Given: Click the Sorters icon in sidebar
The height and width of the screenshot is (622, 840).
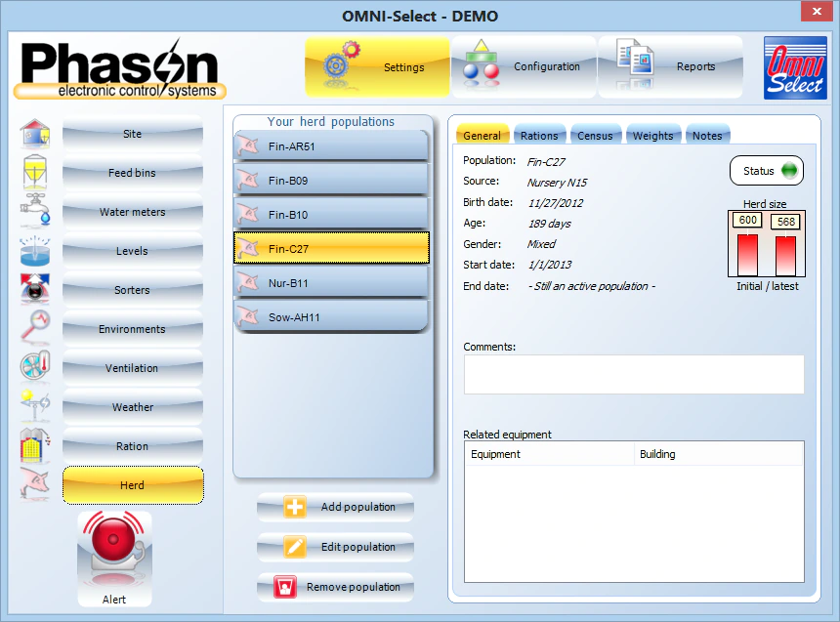Looking at the screenshot, I should click(35, 290).
